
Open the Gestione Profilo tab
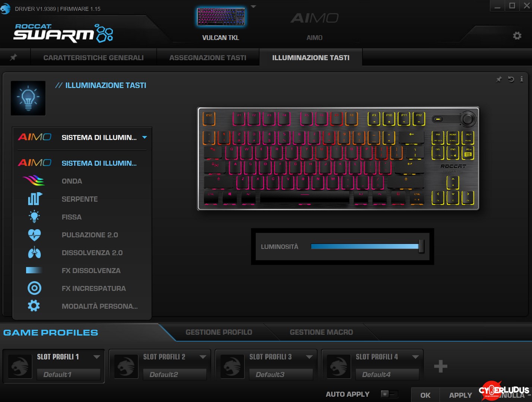tap(219, 332)
